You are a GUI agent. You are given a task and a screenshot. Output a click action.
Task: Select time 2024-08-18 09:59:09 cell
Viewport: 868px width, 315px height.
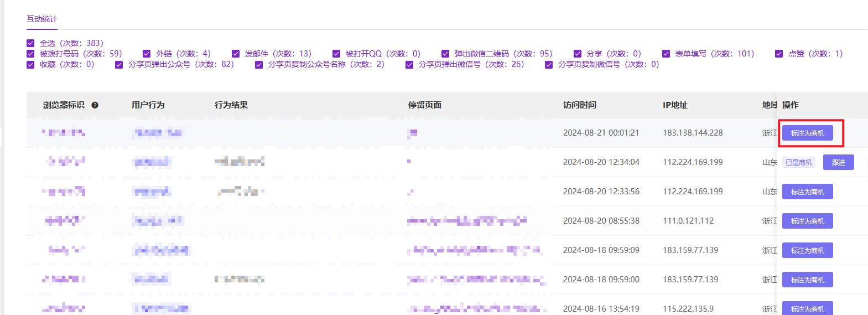(x=601, y=250)
